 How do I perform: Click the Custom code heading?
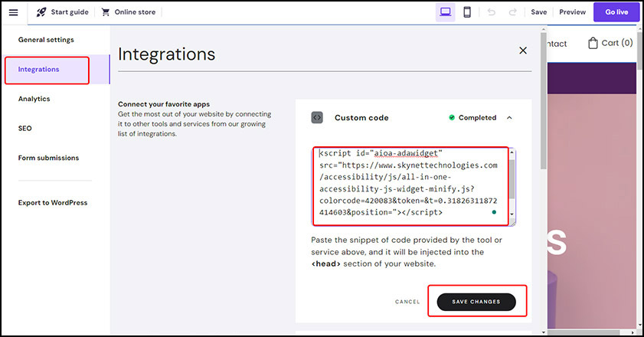(x=361, y=118)
